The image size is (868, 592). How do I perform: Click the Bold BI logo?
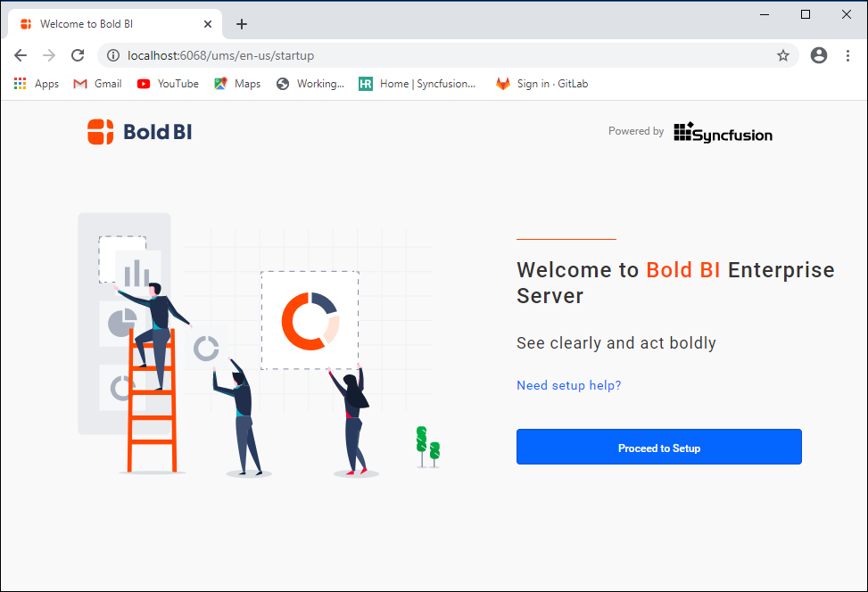(139, 132)
